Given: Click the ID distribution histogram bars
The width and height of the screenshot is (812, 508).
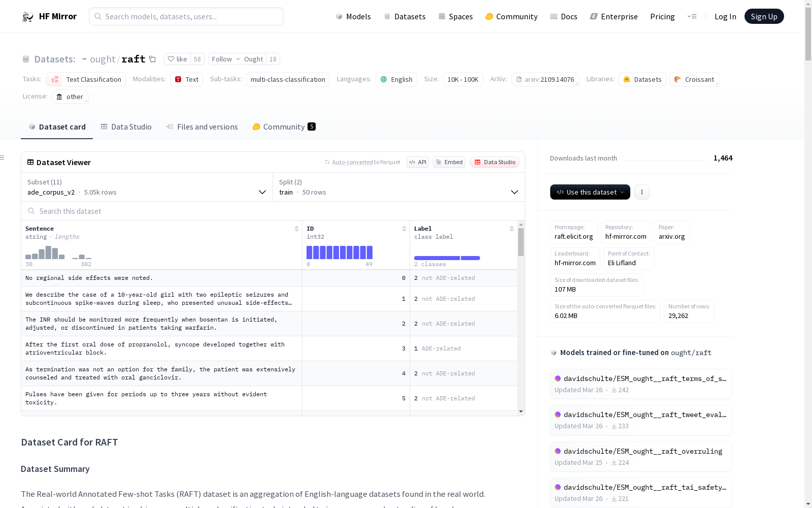Looking at the screenshot, I should [340, 252].
